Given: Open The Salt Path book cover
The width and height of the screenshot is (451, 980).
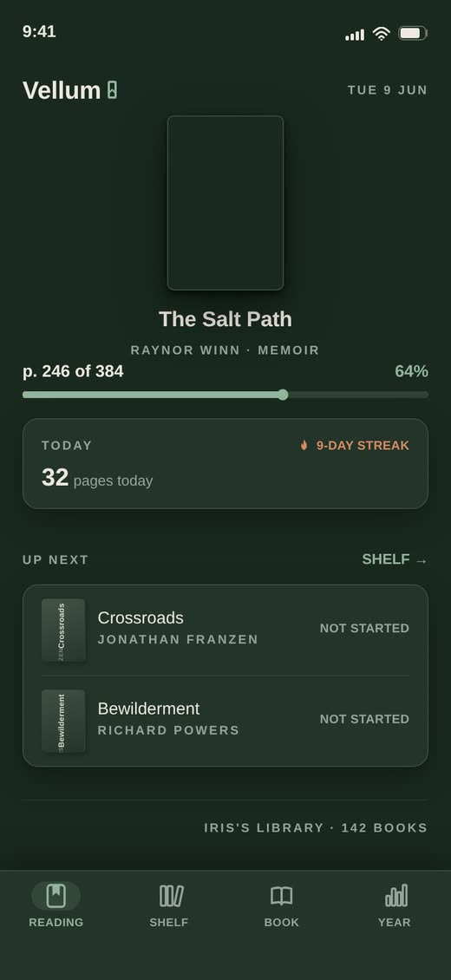Looking at the screenshot, I should pos(225,202).
